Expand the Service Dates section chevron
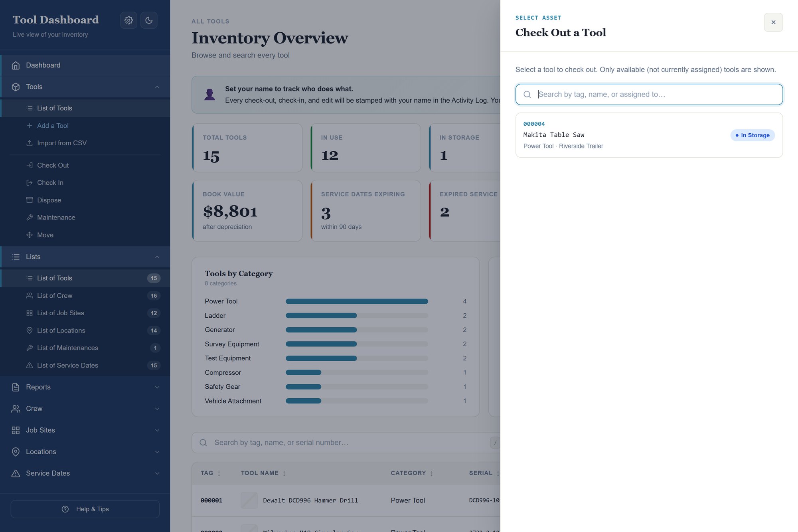798x532 pixels. tap(157, 473)
